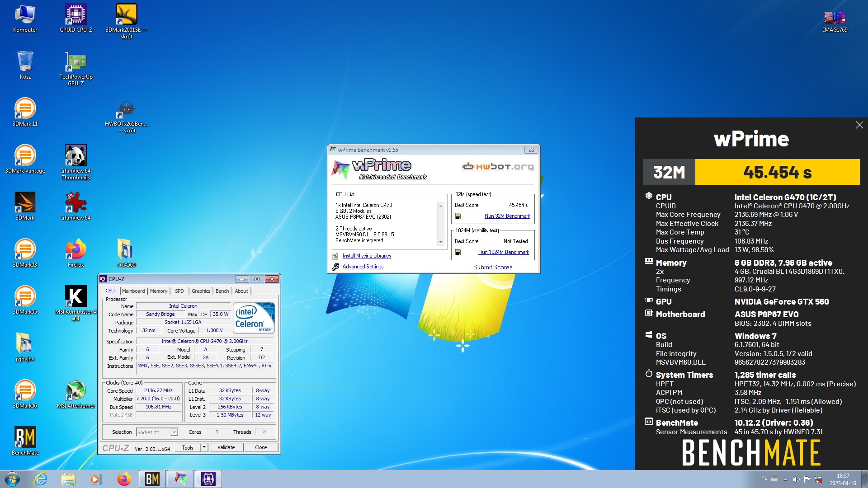Open the SPD tab in CPU-Z
This screenshot has height=488, width=868.
tap(179, 291)
